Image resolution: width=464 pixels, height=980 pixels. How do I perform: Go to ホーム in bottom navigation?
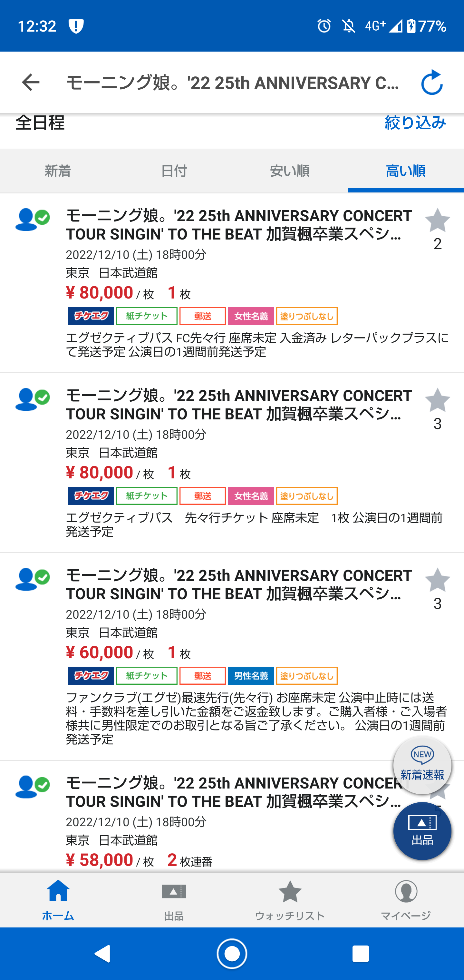[x=58, y=900]
